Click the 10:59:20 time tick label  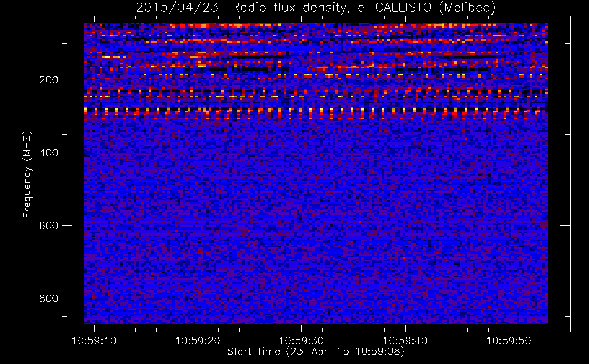[198, 341]
